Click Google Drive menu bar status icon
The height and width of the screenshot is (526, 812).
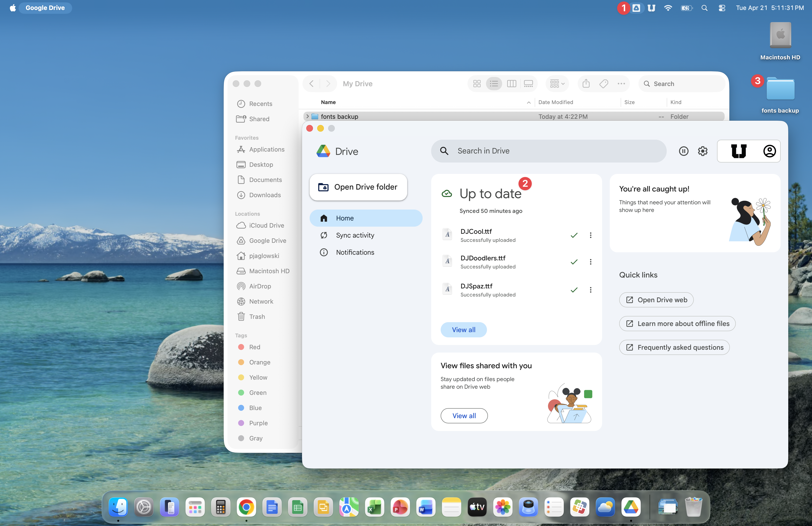click(x=636, y=8)
